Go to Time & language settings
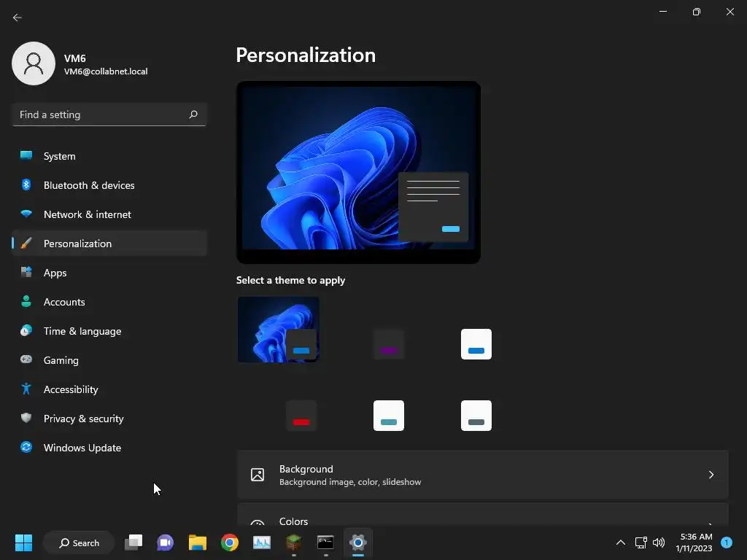 [109, 331]
